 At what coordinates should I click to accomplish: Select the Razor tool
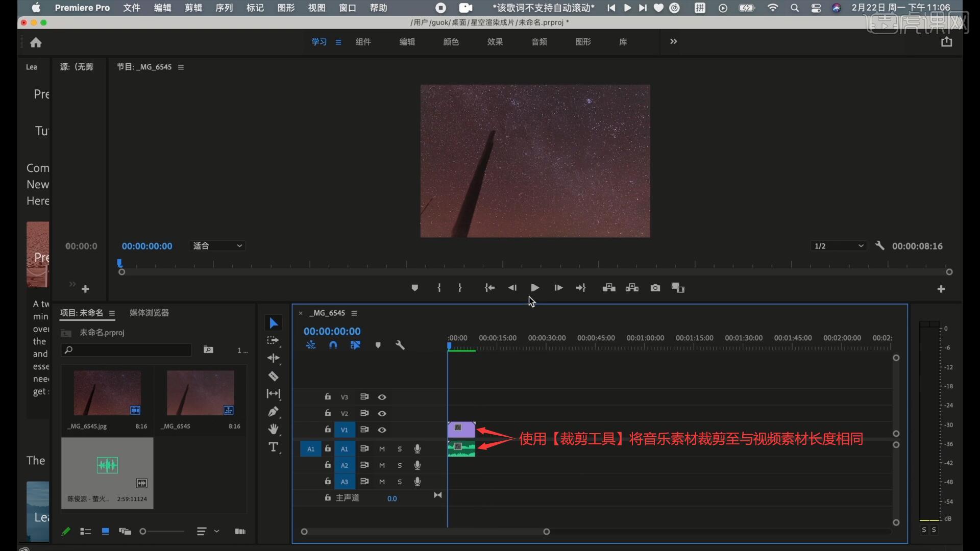point(274,376)
